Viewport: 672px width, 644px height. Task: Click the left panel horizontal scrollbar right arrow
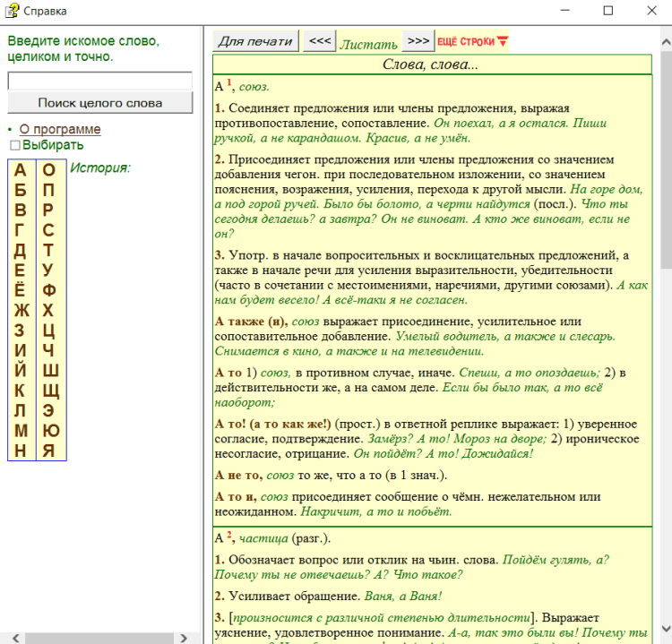[x=184, y=637]
